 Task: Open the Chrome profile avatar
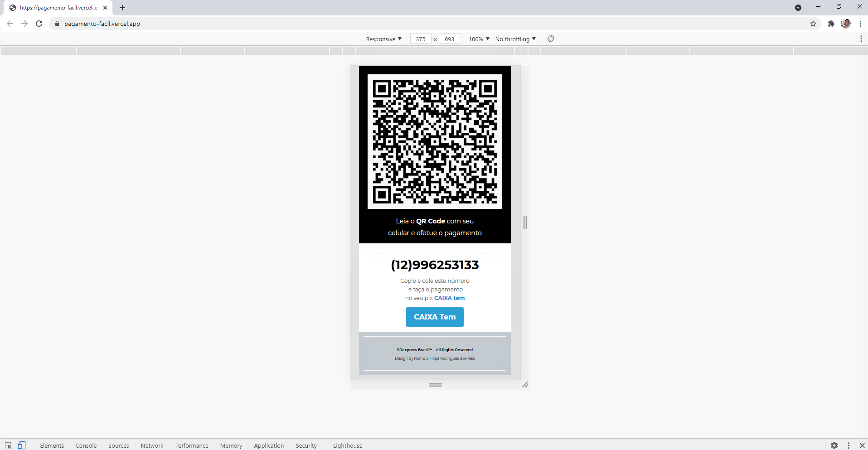[846, 24]
